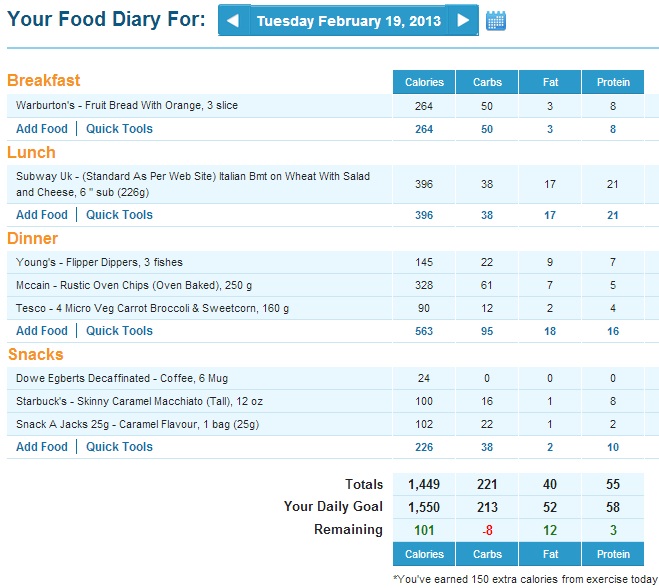659x588 pixels.
Task: Open Quick Tools for Breakfast
Action: [119, 129]
